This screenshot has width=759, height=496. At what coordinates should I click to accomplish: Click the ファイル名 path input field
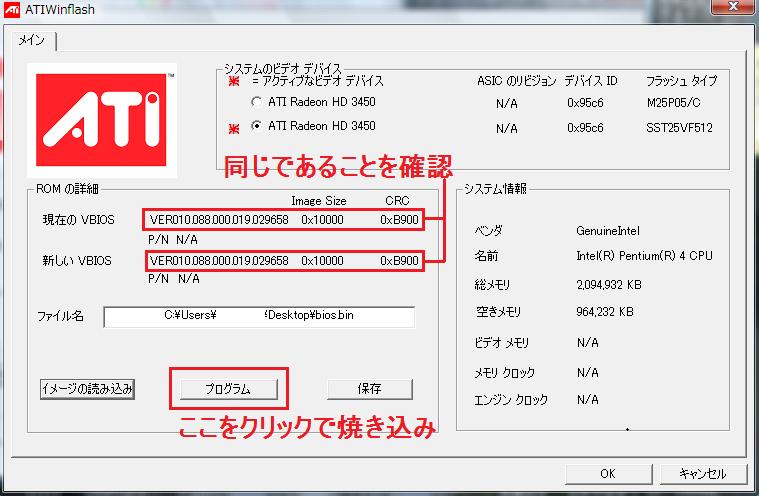click(259, 316)
